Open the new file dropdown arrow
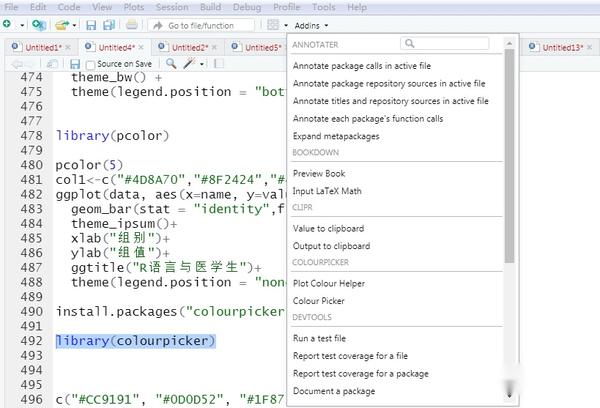600x408 pixels. pyautogui.click(x=20, y=24)
